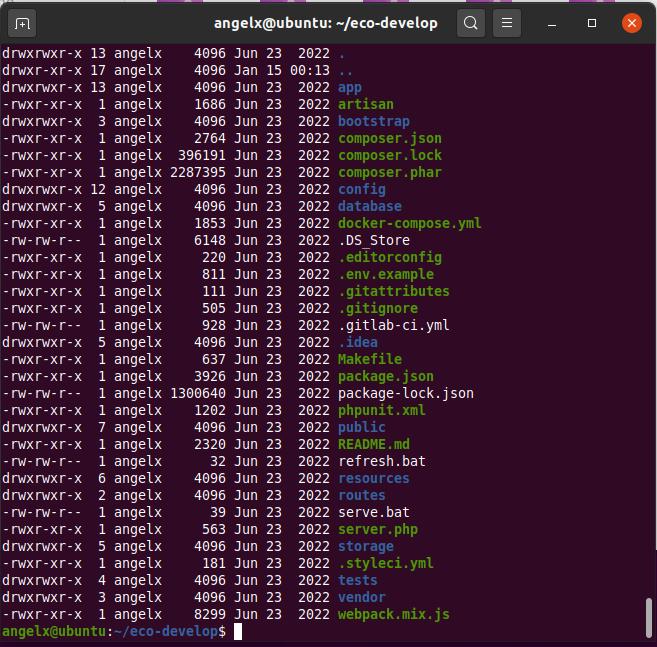Click the docker-compose.yml filename

pyautogui.click(x=409, y=223)
